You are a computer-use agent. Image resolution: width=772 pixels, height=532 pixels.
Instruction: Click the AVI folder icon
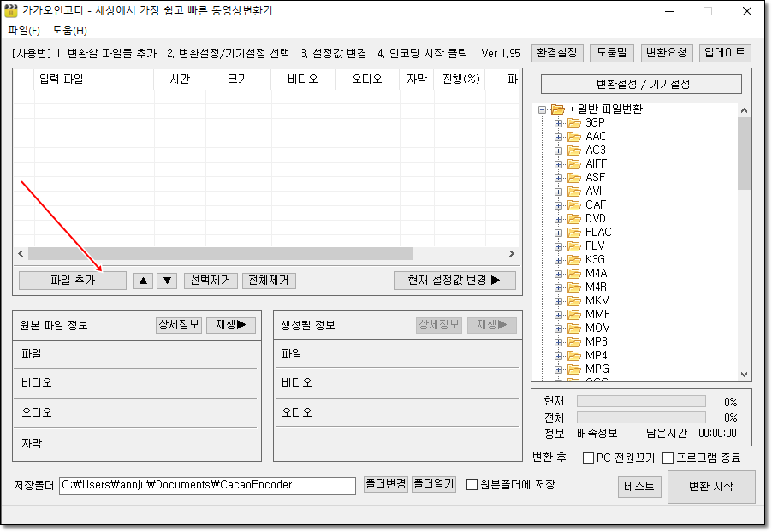(574, 192)
